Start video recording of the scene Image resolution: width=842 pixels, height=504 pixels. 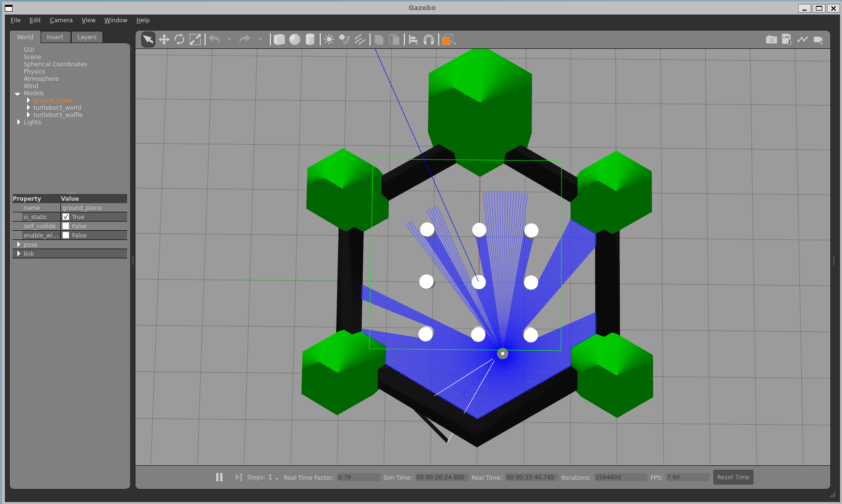click(818, 39)
